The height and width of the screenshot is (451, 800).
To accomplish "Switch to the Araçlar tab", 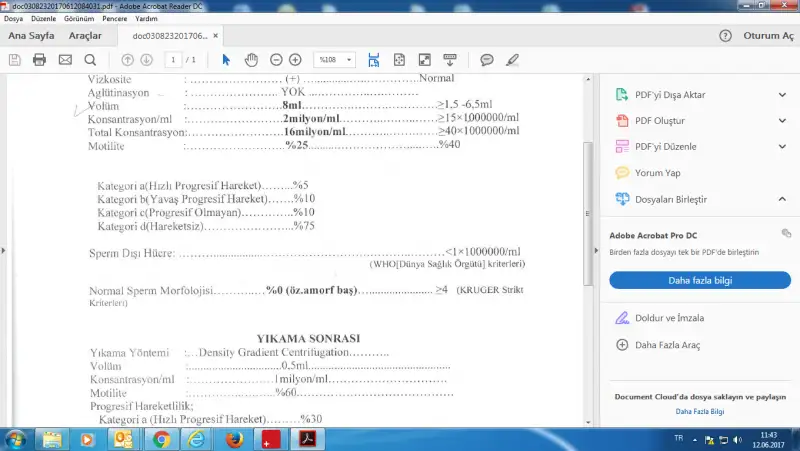I will 85,36.
